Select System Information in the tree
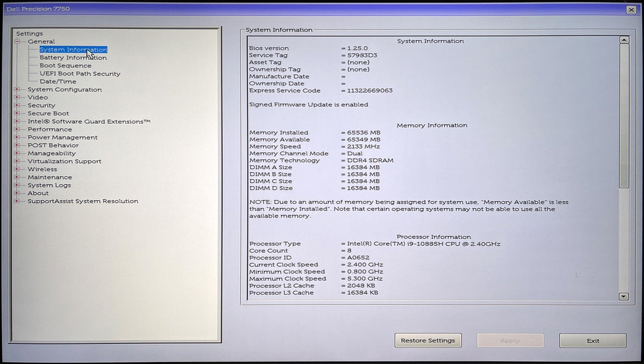 point(74,50)
